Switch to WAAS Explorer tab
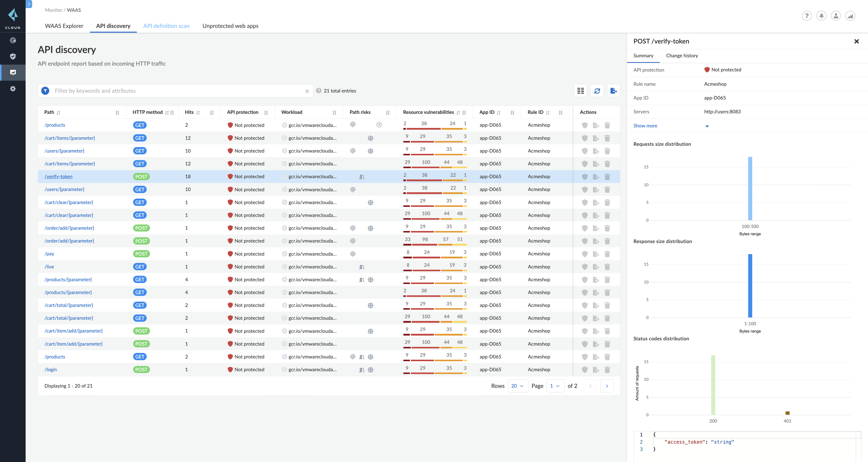 point(64,26)
